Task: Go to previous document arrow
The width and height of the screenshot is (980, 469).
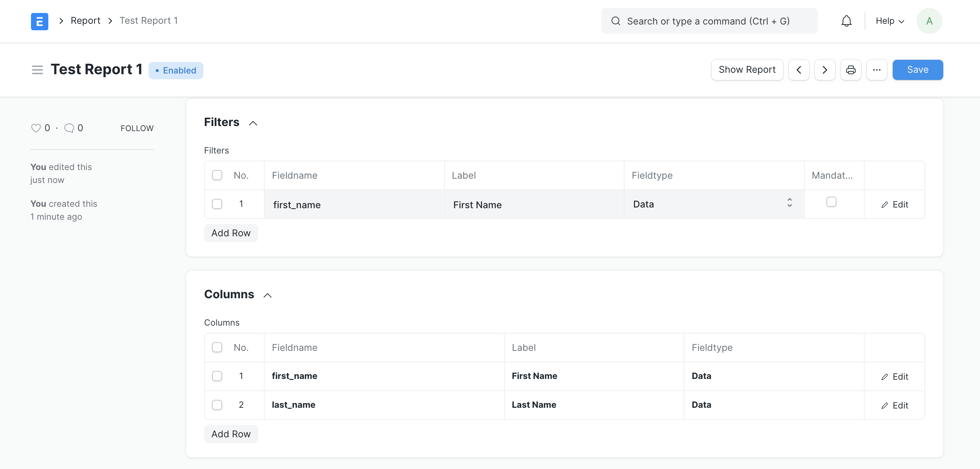Action: tap(799, 70)
